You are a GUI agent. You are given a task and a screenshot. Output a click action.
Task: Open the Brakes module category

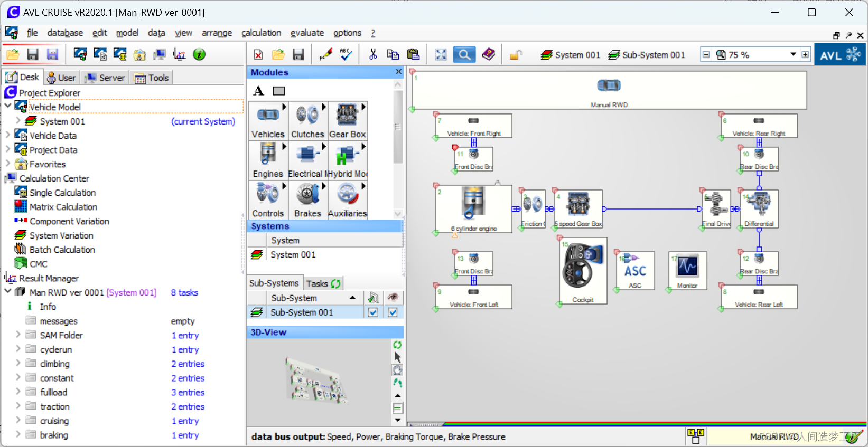(x=308, y=200)
